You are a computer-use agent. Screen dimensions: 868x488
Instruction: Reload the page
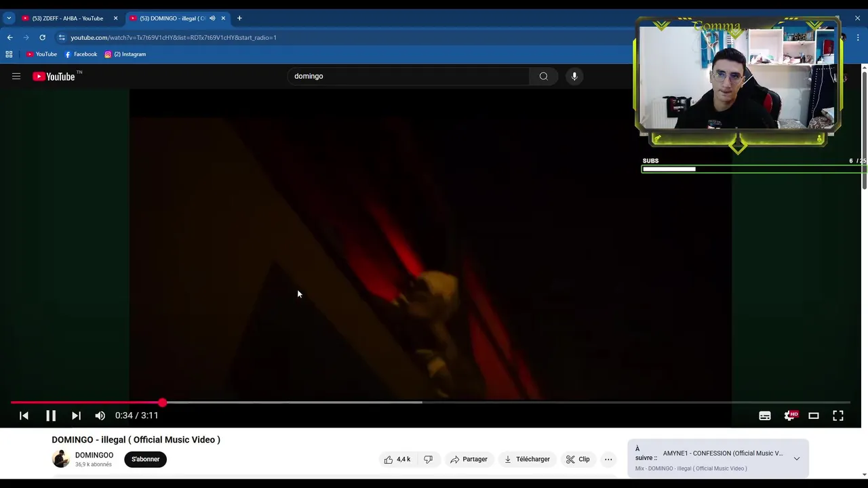[42, 37]
